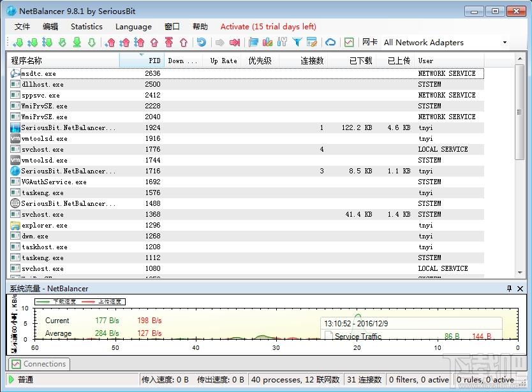Click '0 rules, 0 active' in status bar
The image size is (532, 392).
485,380
